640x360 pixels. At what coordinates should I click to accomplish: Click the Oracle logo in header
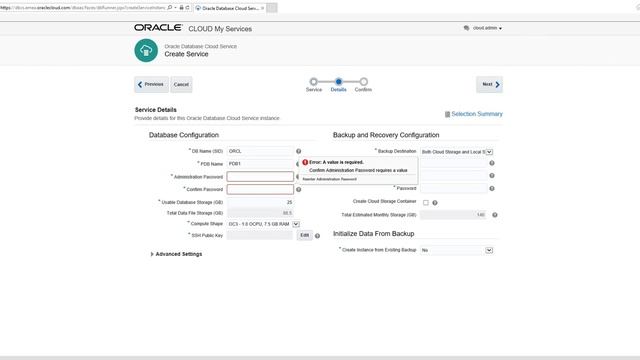(158, 28)
